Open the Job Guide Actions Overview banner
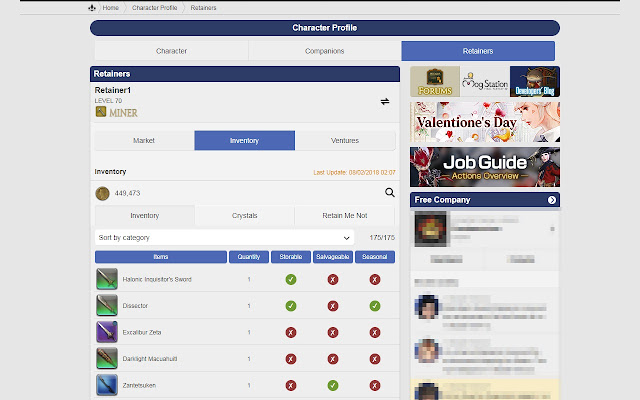 (x=485, y=167)
